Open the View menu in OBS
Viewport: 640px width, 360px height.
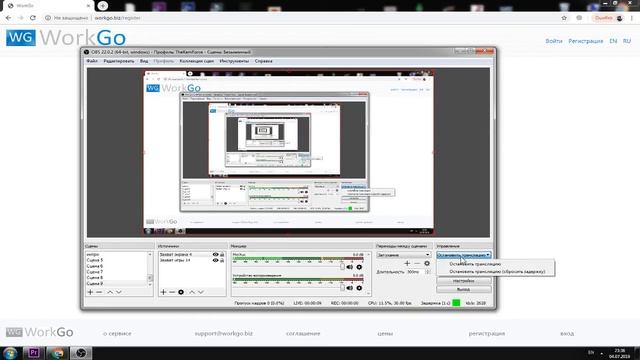pyautogui.click(x=144, y=61)
